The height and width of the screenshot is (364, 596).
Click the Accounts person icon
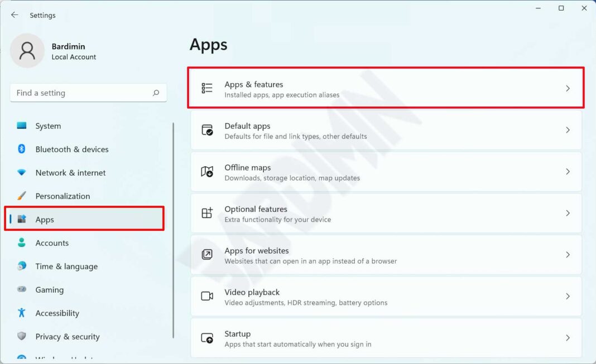(x=22, y=242)
